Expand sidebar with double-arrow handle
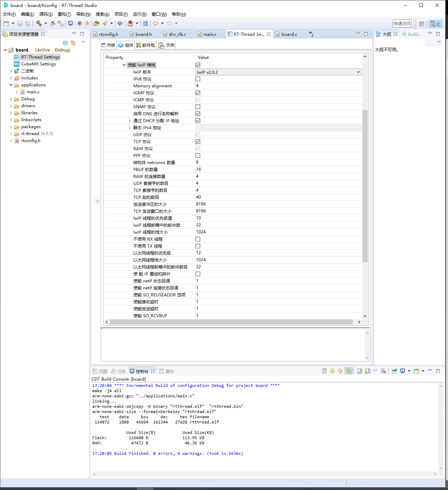Screen dimensions: 448x490 (x=97, y=201)
